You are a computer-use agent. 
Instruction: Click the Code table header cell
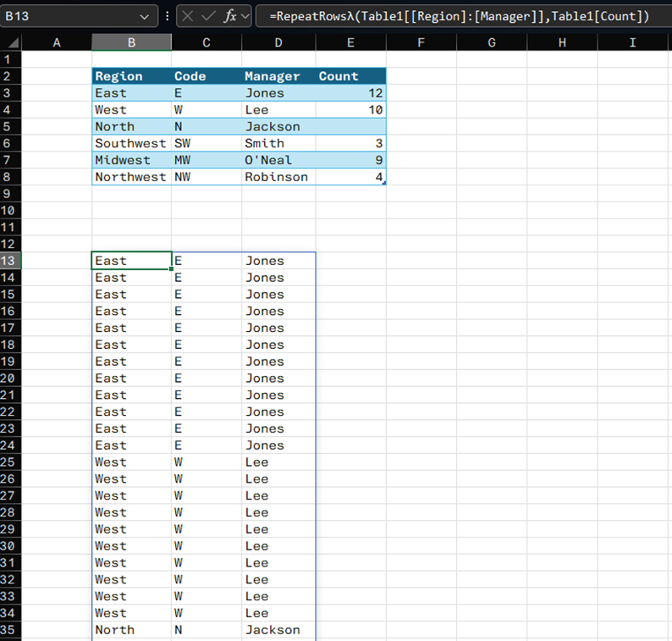[207, 76]
